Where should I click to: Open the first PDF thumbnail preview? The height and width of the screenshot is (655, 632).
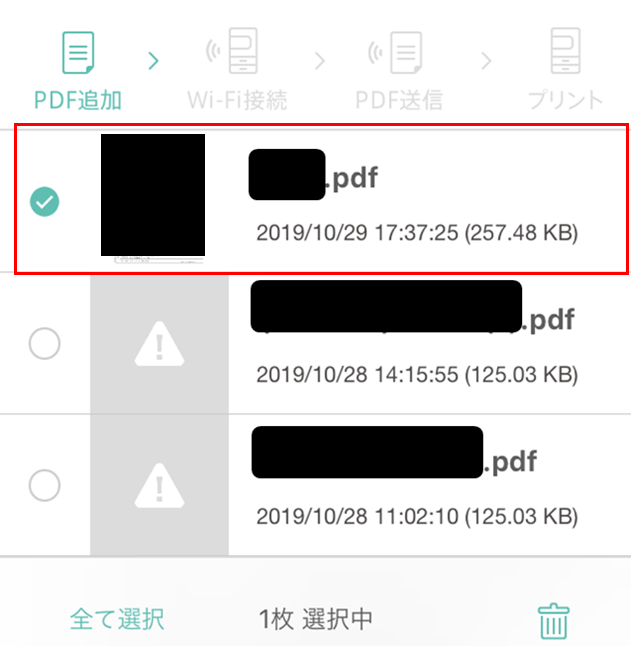tap(153, 199)
